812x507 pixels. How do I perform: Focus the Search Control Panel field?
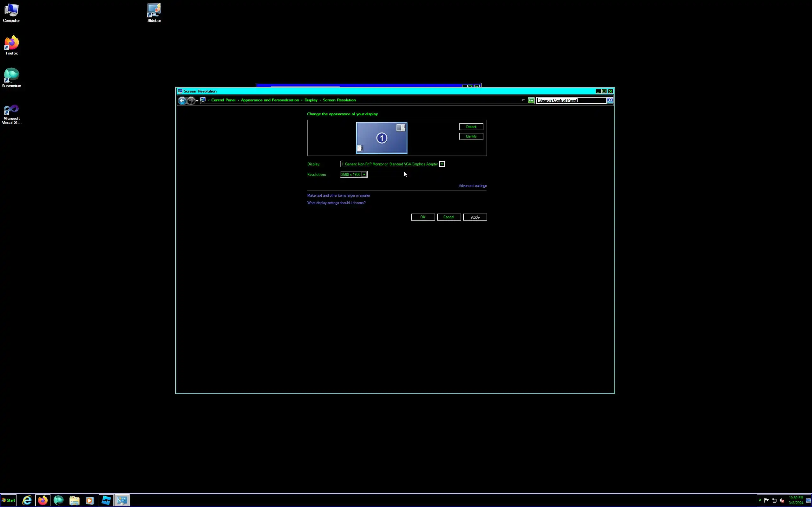point(570,100)
